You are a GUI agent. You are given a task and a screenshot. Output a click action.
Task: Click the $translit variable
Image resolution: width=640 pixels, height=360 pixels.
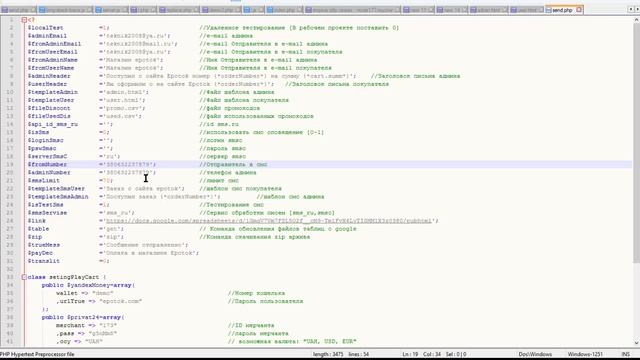(x=44, y=261)
